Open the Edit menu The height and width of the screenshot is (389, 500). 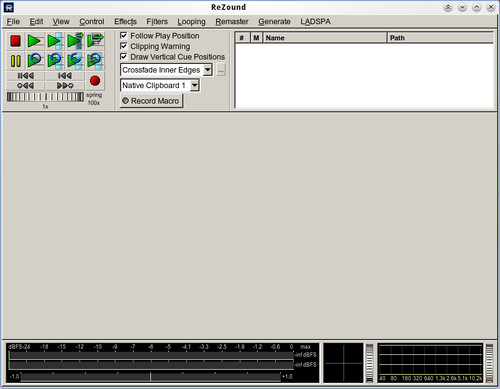pyautogui.click(x=36, y=22)
